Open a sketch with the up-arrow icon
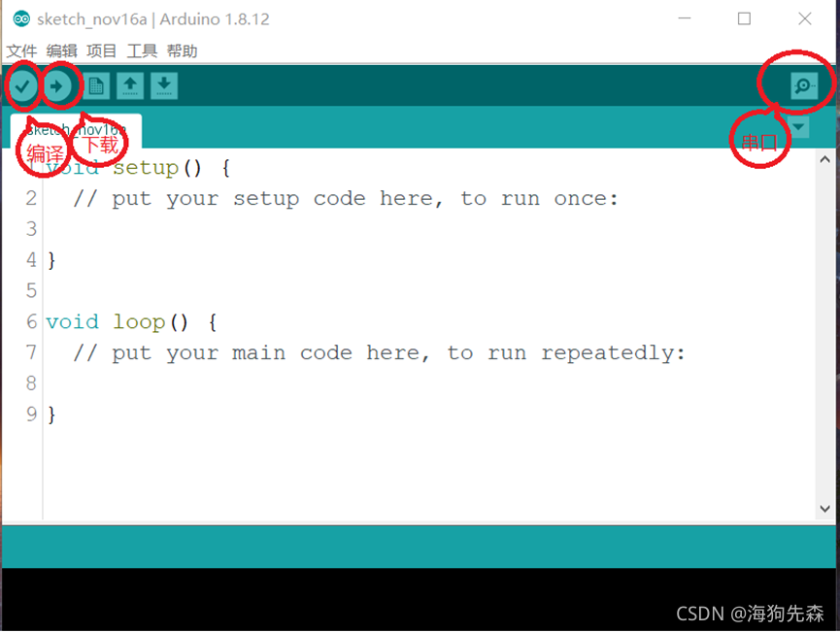This screenshot has height=632, width=840. [130, 85]
